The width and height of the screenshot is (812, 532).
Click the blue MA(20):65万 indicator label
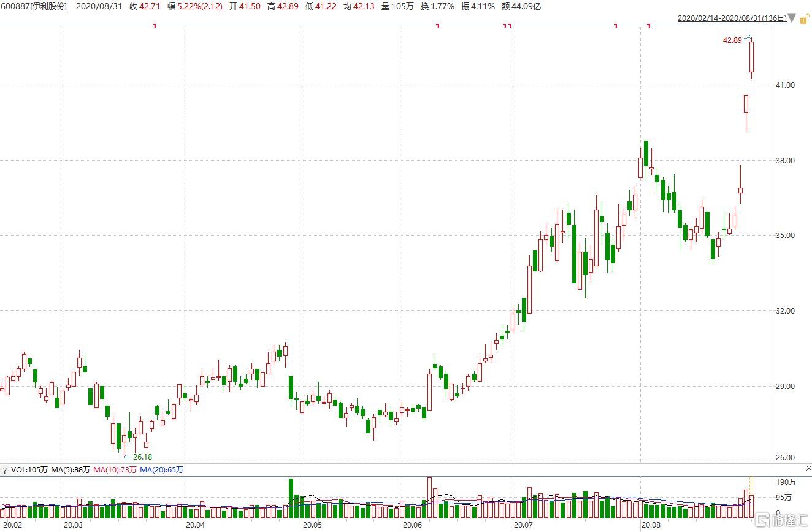[x=161, y=470]
